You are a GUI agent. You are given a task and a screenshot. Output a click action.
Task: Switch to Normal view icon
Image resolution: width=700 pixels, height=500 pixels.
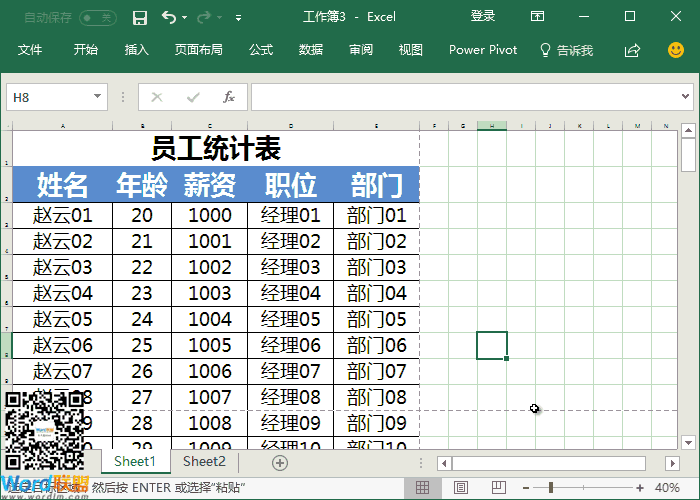tap(422, 488)
